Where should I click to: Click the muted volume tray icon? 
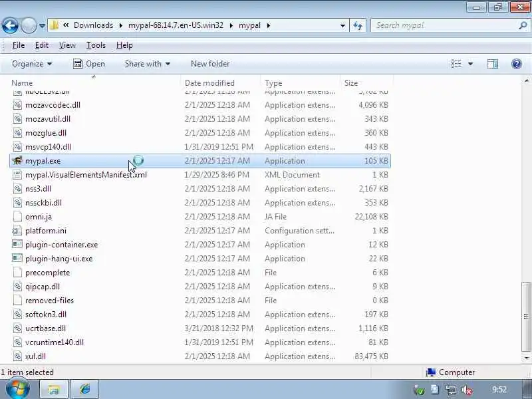click(x=467, y=390)
